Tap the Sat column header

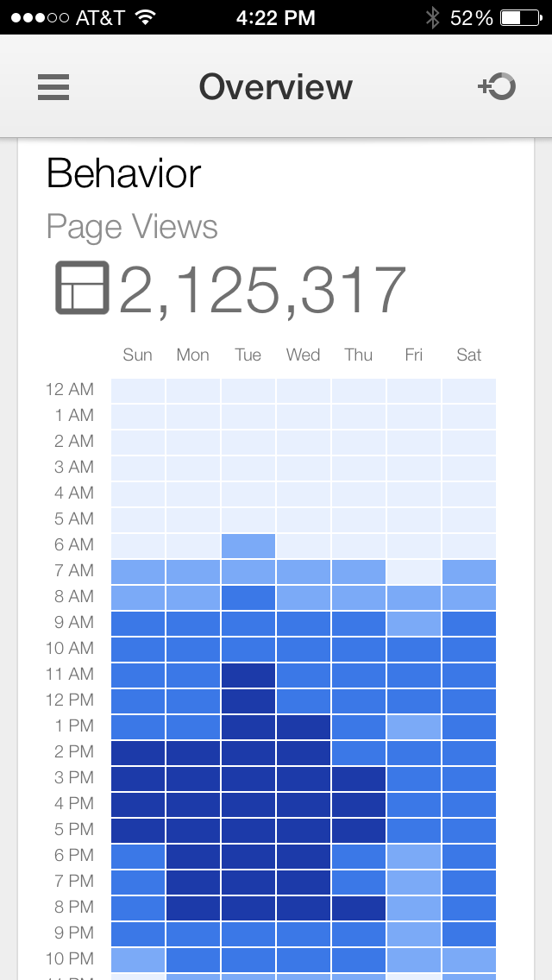pyautogui.click(x=468, y=354)
